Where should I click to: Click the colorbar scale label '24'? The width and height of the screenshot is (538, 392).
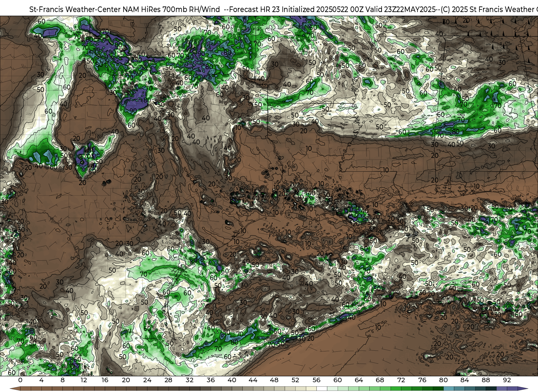point(147,380)
